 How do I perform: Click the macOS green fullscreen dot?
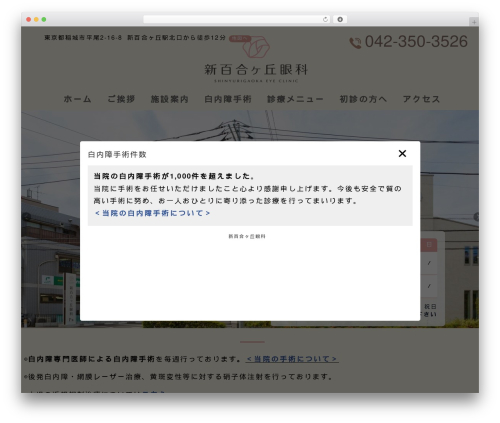coord(44,19)
